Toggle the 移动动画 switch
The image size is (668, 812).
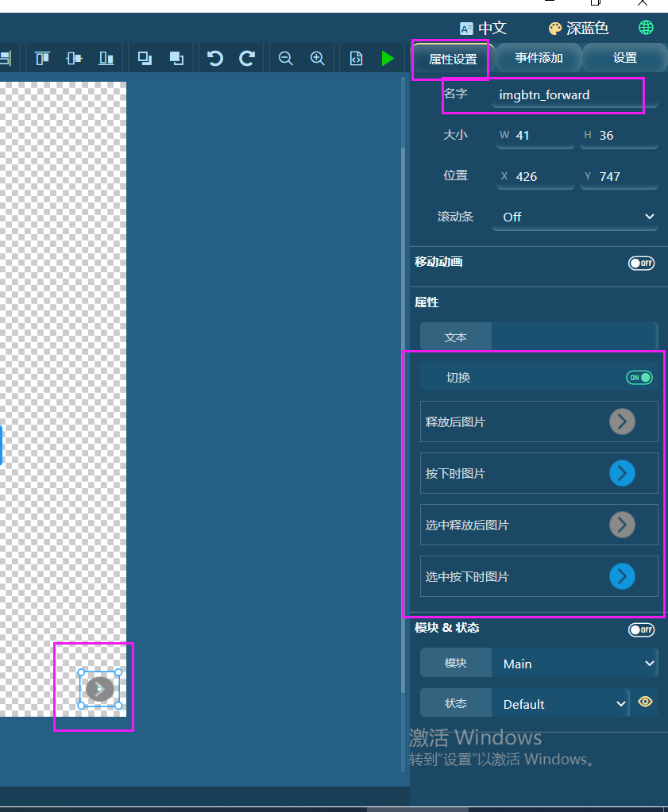click(x=641, y=263)
